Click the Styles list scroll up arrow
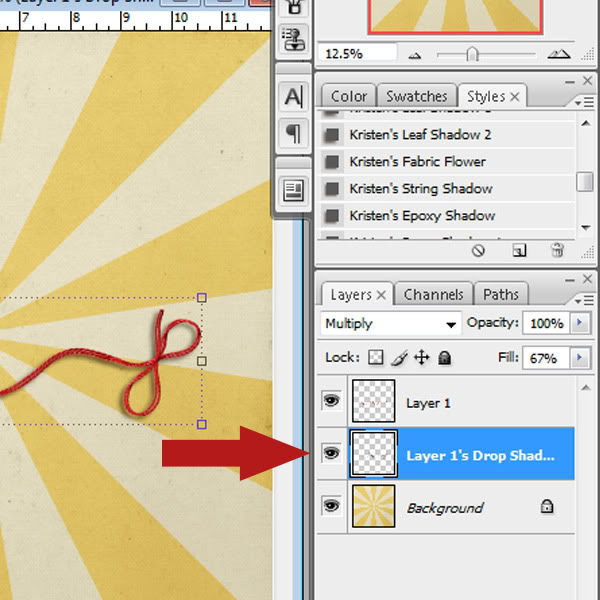Screen dimensions: 600x600 point(585,123)
